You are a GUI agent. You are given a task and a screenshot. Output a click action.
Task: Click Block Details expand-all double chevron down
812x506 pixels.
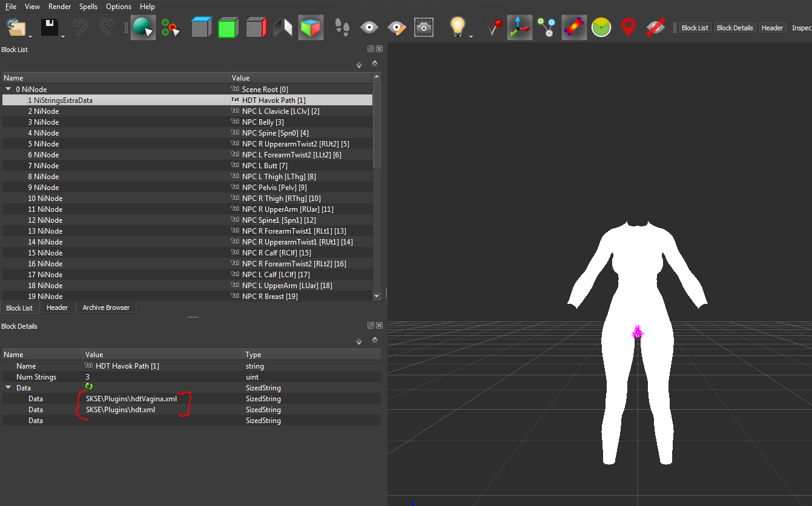click(359, 341)
